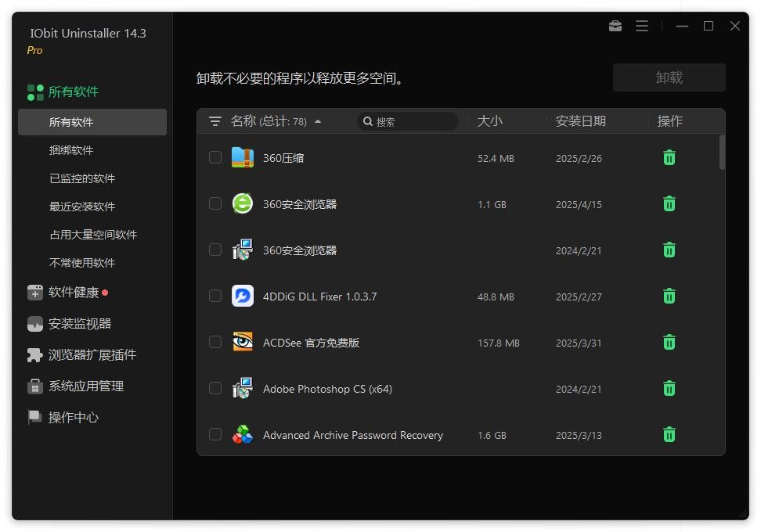This screenshot has width=761, height=532.
Task: Tick the 4DDiG DLL Fixer 1.0.3.7 checkbox
Action: (x=215, y=296)
